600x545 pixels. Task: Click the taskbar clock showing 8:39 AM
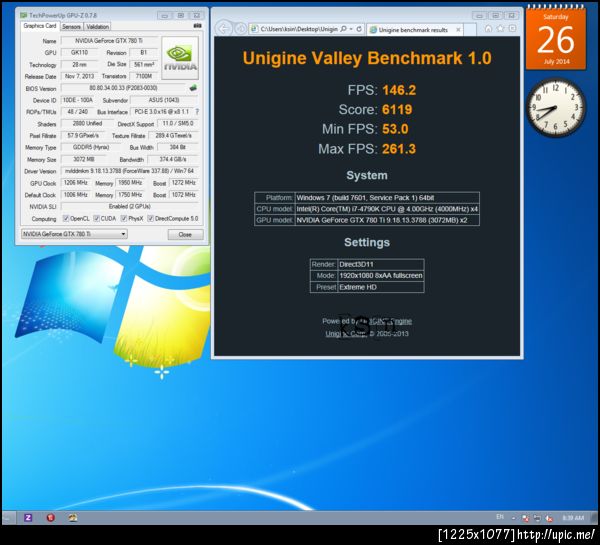(573, 518)
